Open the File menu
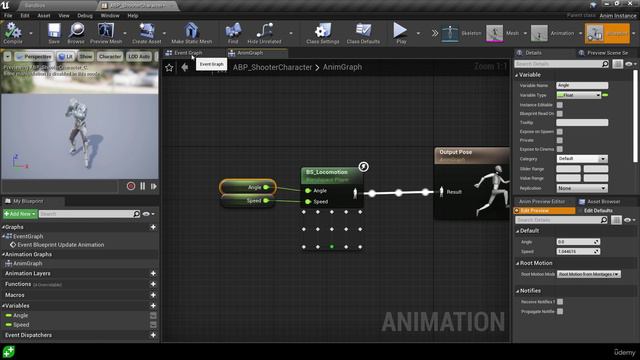640x360 pixels. (8, 16)
